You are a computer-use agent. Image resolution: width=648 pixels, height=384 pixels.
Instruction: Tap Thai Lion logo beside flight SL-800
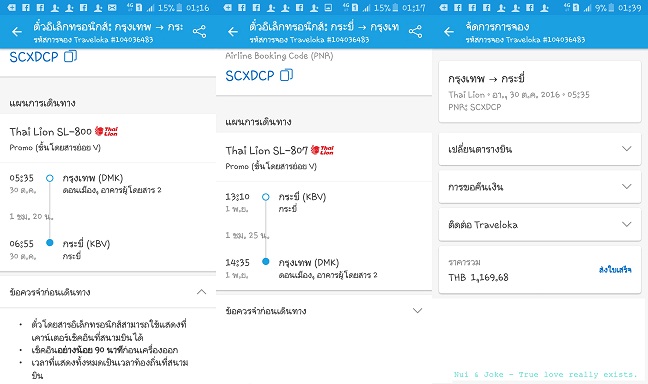[x=107, y=131]
